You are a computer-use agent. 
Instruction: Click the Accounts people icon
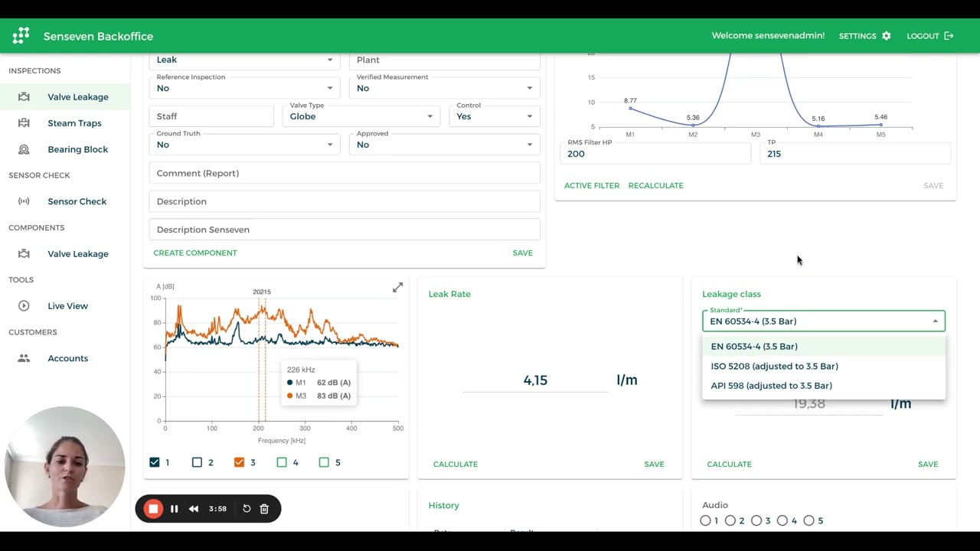pos(24,358)
